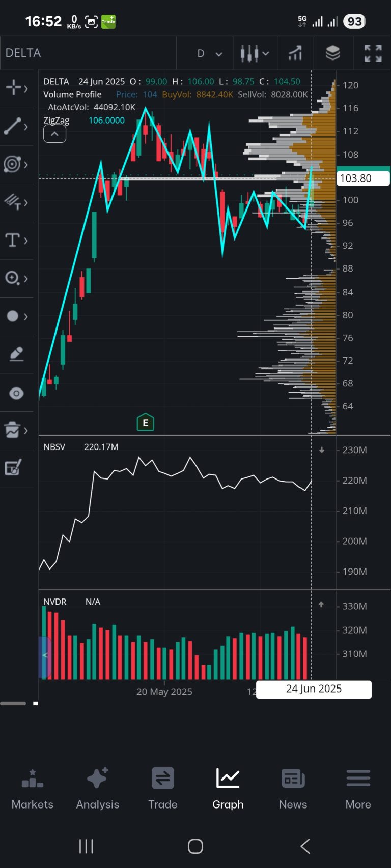Viewport: 391px width, 868px height.
Task: Open the chart layers icon
Action: coord(332,53)
